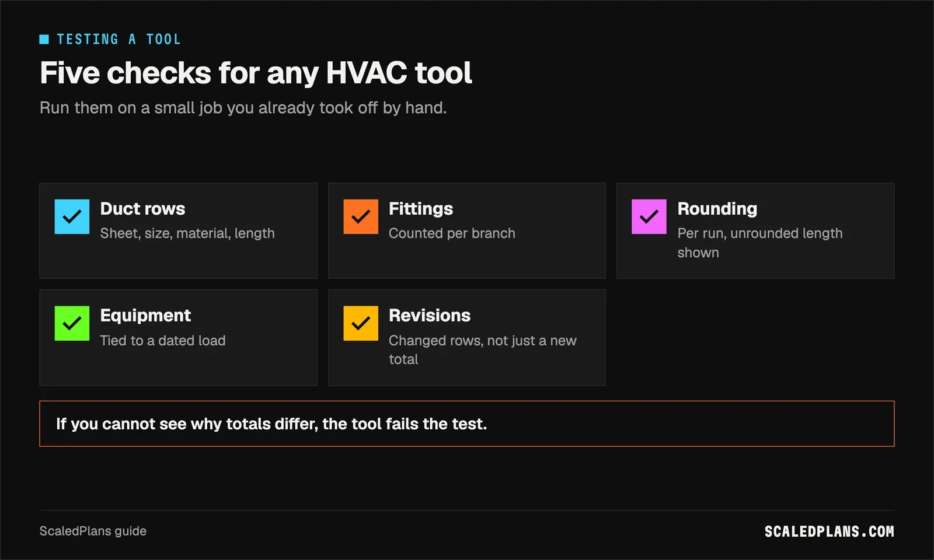Toggle the blue Duct rows checkbox
Viewport: 934px width, 560px height.
coord(72,216)
